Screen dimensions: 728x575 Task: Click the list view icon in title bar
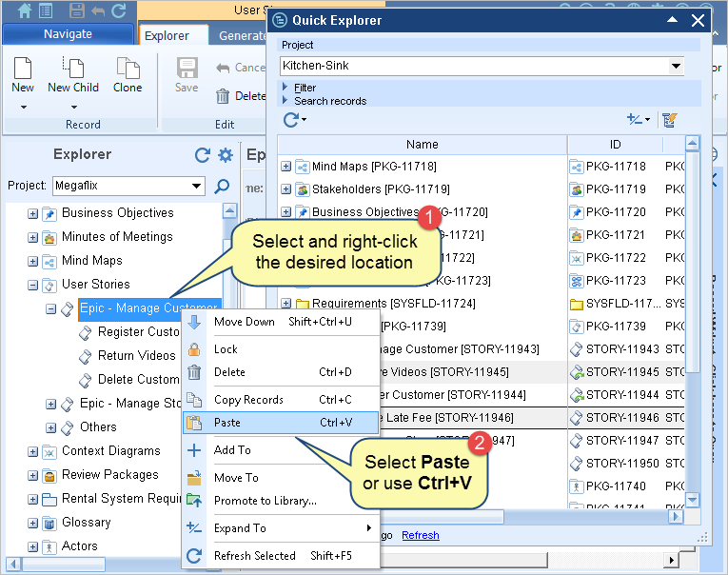click(x=46, y=10)
